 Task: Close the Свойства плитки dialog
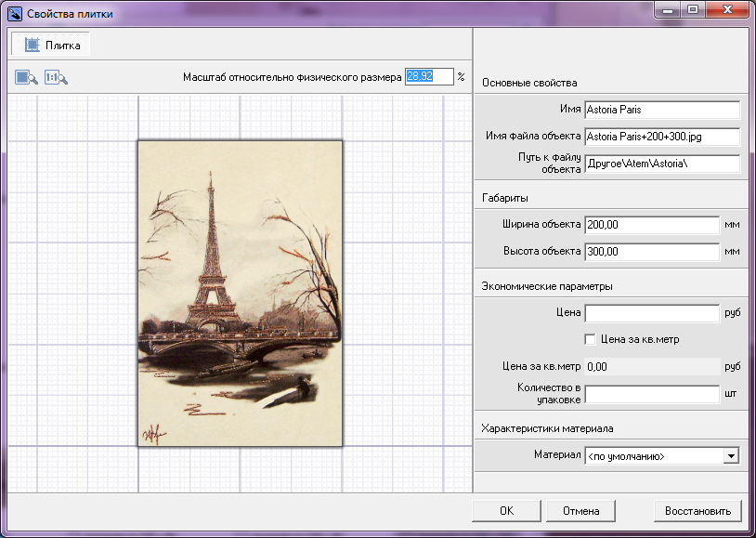point(727,10)
